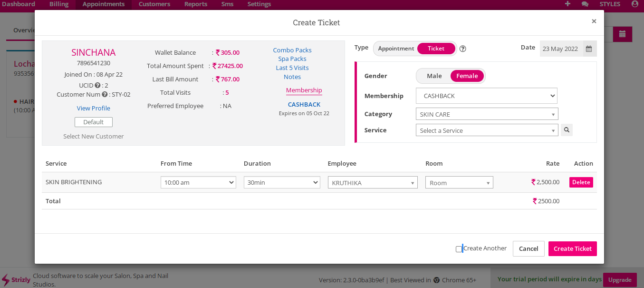Click the search icon beside Service field
The image size is (644, 288).
[x=567, y=130]
